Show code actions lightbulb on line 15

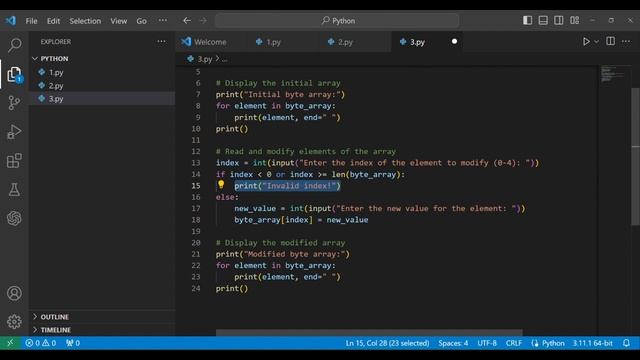221,184
